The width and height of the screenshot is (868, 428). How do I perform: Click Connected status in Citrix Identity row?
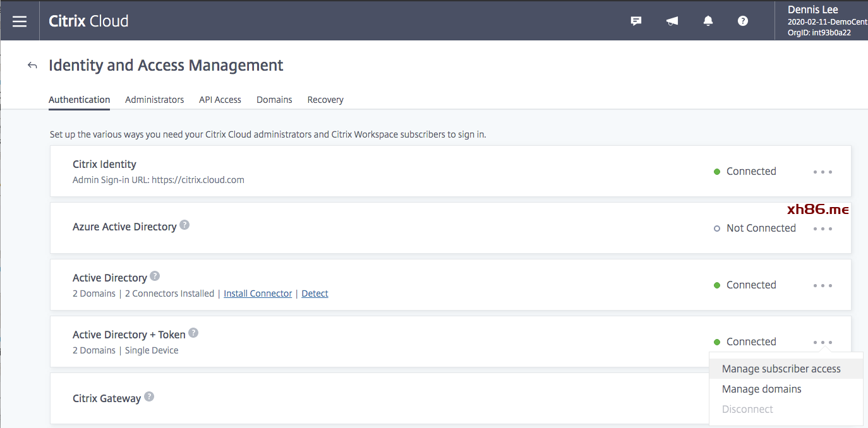click(751, 171)
